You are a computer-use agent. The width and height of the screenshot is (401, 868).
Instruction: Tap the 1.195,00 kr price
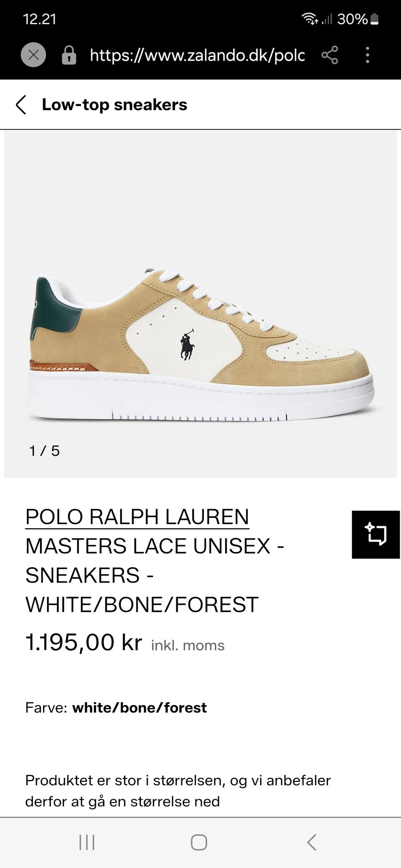point(84,642)
